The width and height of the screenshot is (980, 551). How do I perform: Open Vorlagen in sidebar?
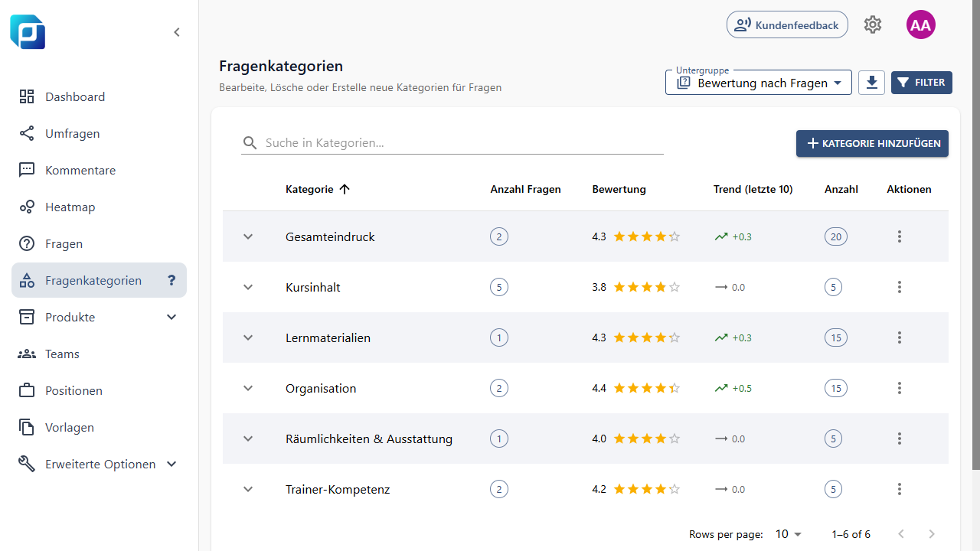click(99, 427)
